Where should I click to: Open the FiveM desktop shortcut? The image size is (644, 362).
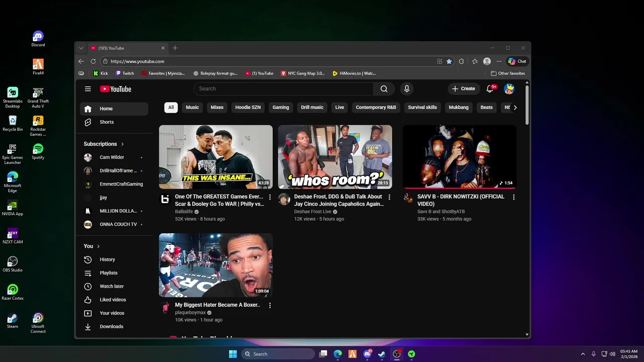click(38, 67)
